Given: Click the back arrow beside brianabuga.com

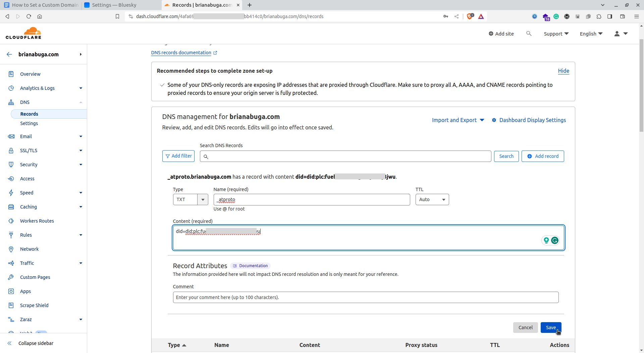Looking at the screenshot, I should (9, 54).
